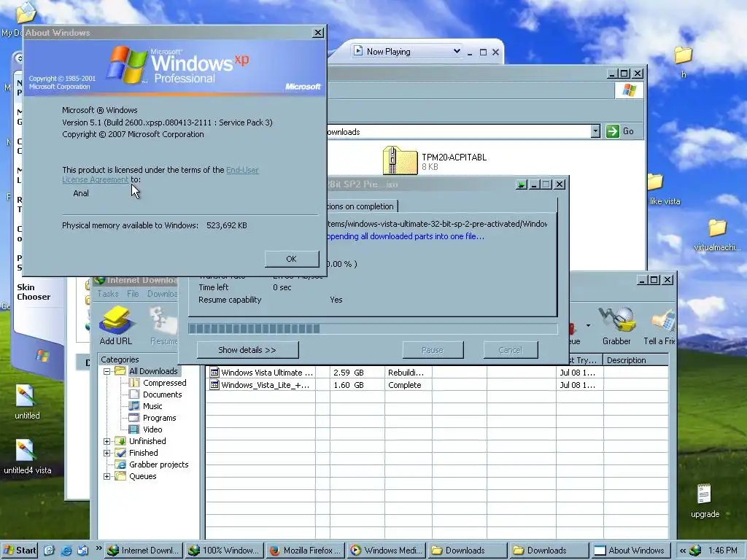
Task: Switch to About Windows taskbar button
Action: tap(630, 551)
